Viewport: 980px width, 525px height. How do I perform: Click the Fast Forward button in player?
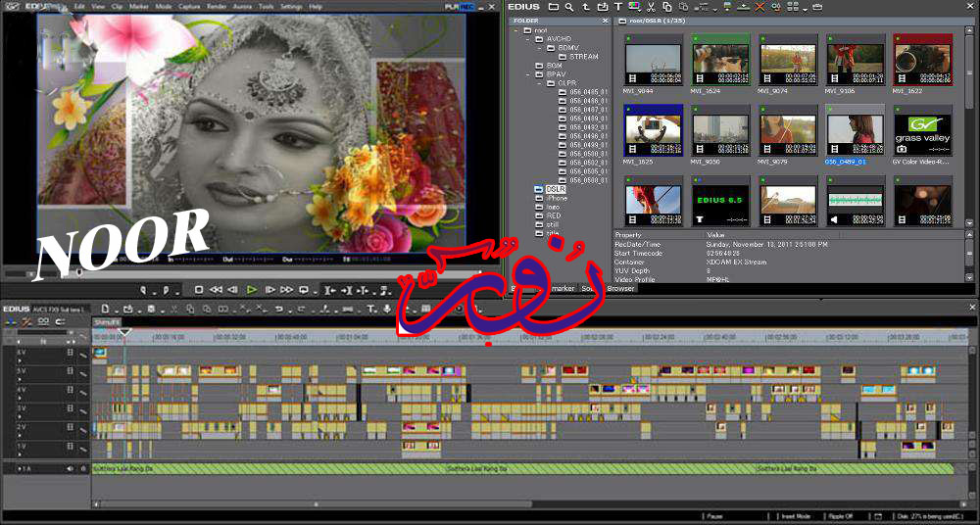287,290
